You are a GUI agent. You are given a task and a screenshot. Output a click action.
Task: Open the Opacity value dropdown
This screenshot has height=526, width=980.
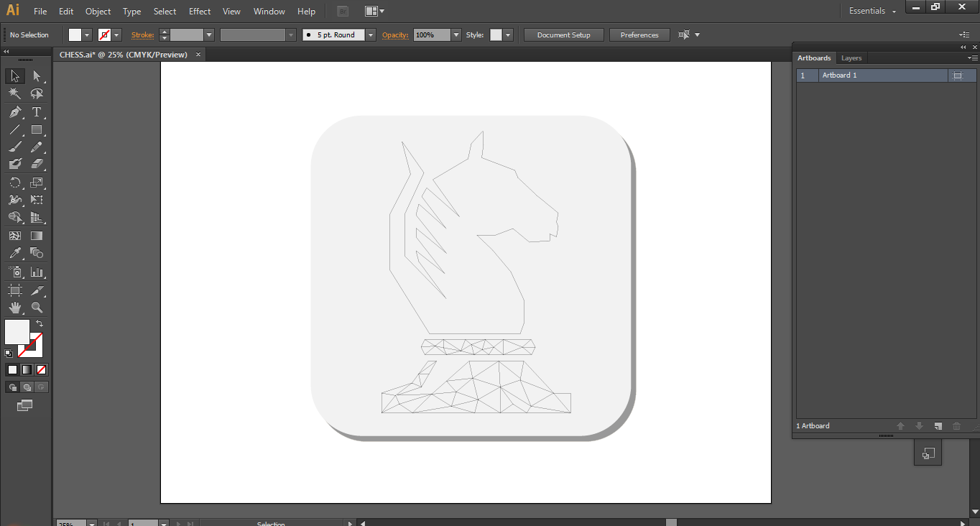pyautogui.click(x=456, y=34)
